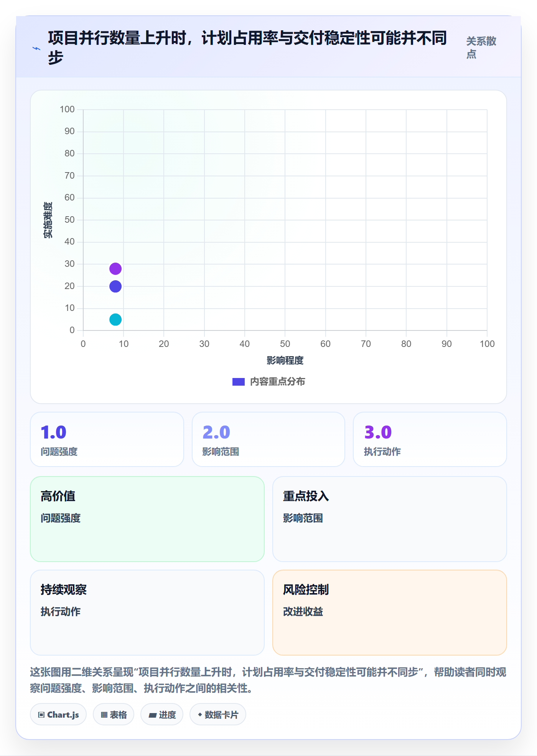Select the 重点投入 quadrant card
The image size is (537, 756).
click(x=390, y=519)
